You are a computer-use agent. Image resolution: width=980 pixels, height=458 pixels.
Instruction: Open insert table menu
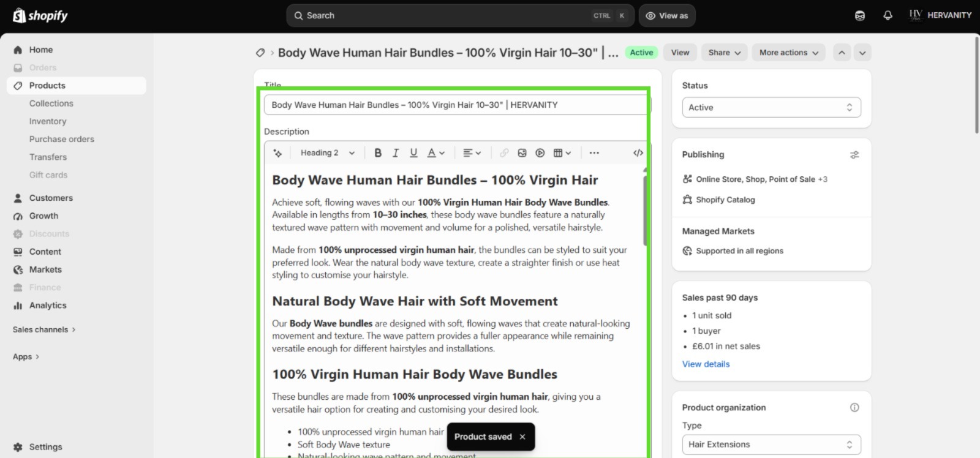pyautogui.click(x=562, y=153)
